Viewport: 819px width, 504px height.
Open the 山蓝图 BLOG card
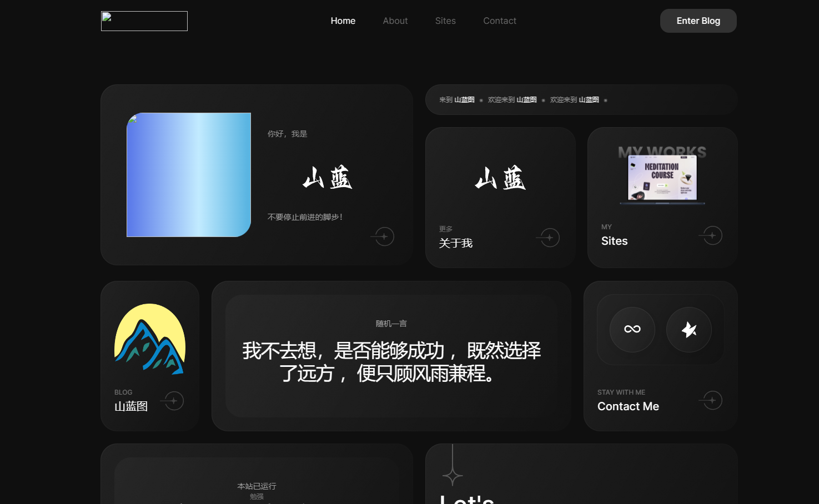coord(149,356)
